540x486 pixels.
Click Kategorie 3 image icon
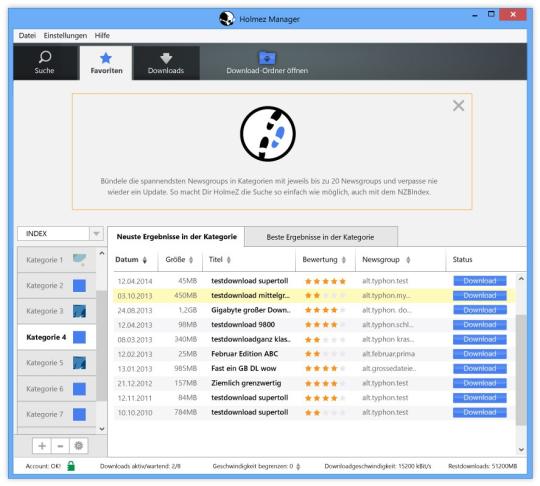(x=79, y=311)
